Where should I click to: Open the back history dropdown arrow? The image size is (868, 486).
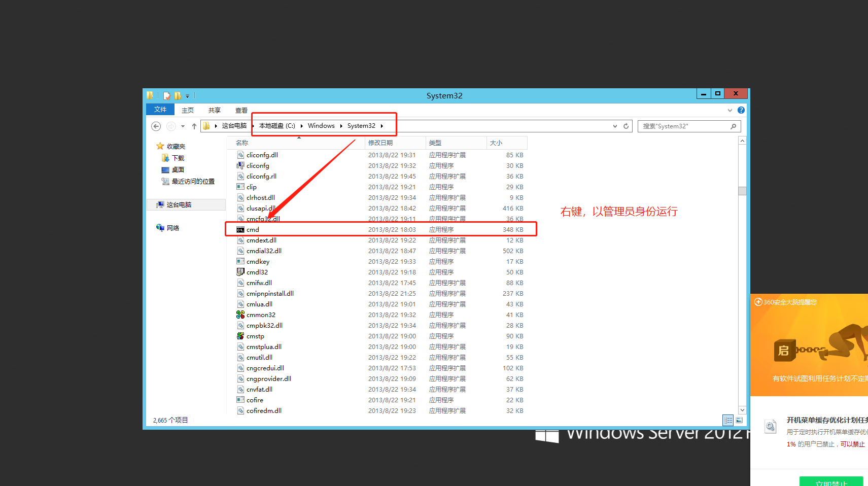[183, 126]
